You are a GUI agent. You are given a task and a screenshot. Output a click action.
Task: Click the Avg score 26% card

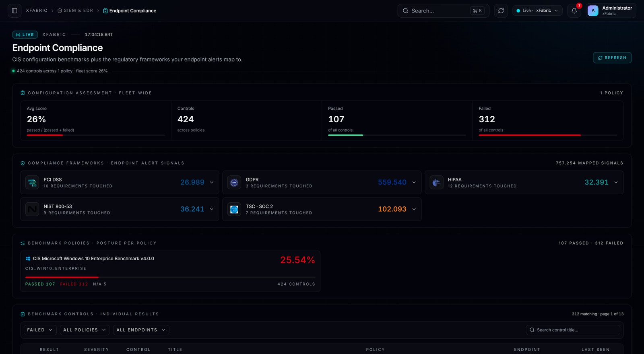96,121
